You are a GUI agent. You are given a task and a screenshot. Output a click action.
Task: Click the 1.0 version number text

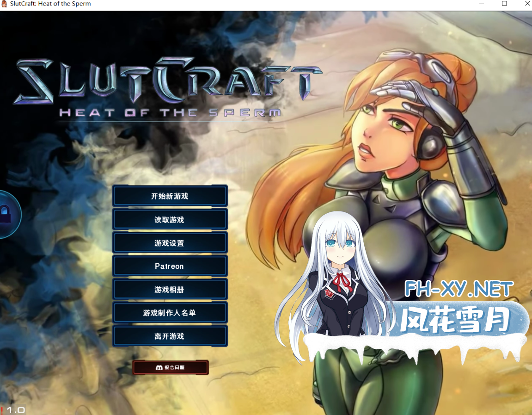(x=16, y=410)
